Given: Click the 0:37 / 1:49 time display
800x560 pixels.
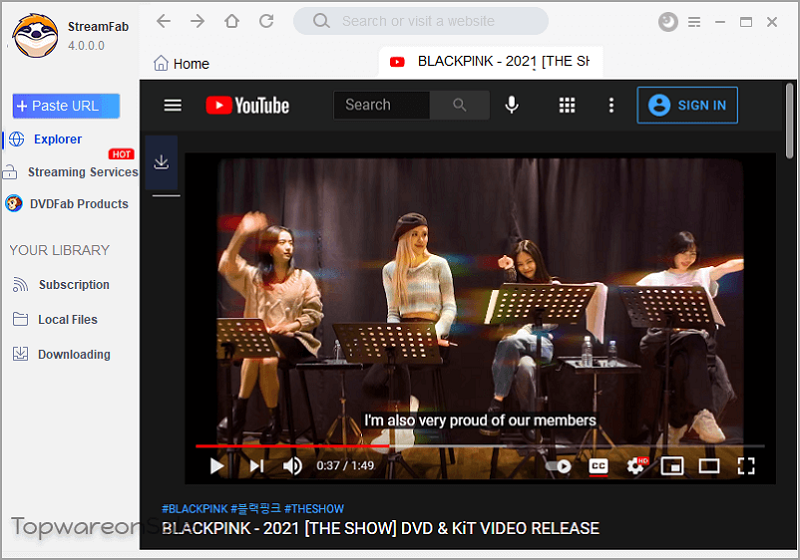Looking at the screenshot, I should 345,466.
